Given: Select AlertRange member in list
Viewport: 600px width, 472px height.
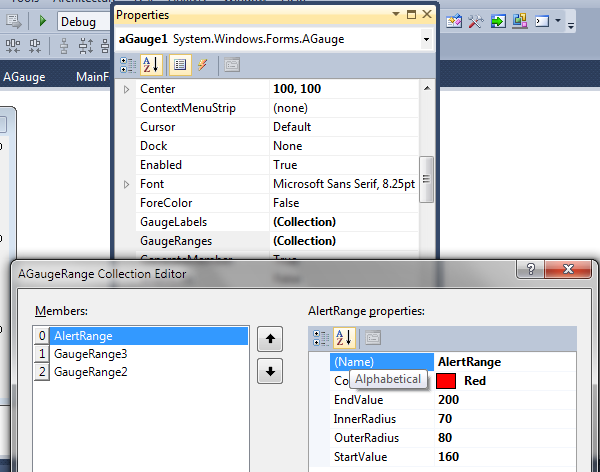Looking at the screenshot, I should pyautogui.click(x=149, y=336).
